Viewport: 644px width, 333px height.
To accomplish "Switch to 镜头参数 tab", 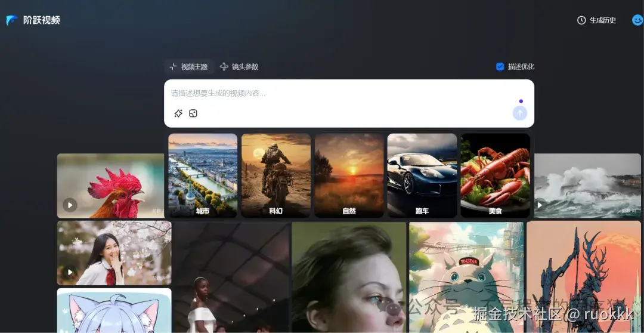I will click(239, 67).
